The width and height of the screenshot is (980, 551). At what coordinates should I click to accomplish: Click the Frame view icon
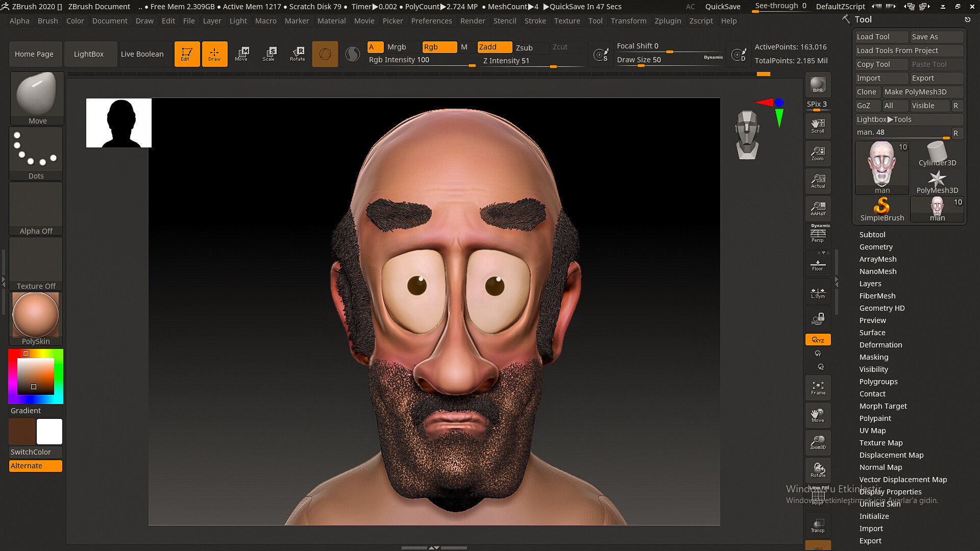coord(818,388)
